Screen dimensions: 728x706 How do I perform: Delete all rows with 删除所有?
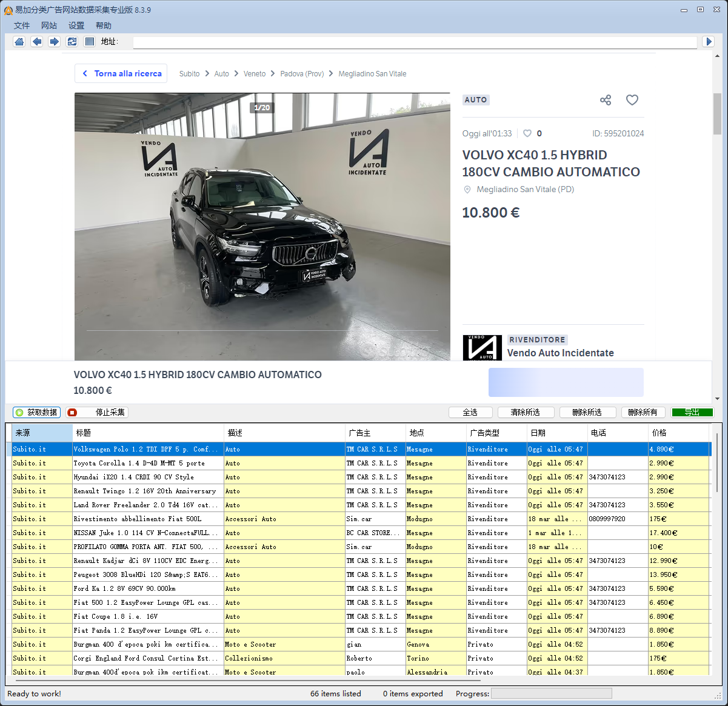coord(643,412)
